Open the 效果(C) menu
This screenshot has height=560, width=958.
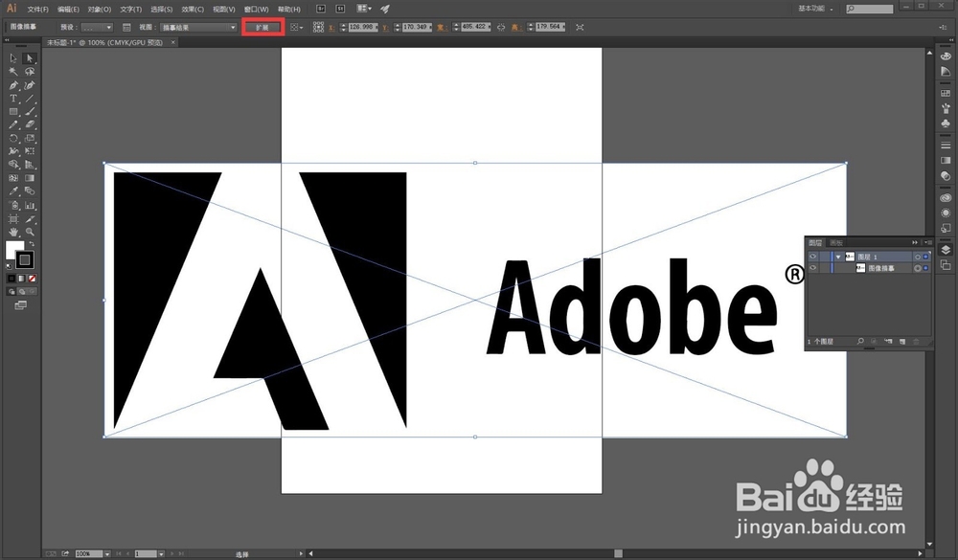(193, 10)
